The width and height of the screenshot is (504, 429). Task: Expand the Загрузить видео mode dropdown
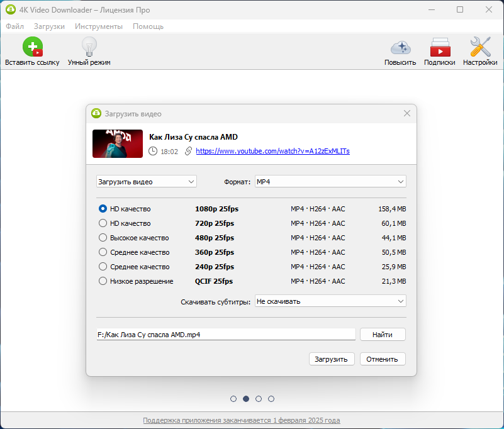pos(146,182)
